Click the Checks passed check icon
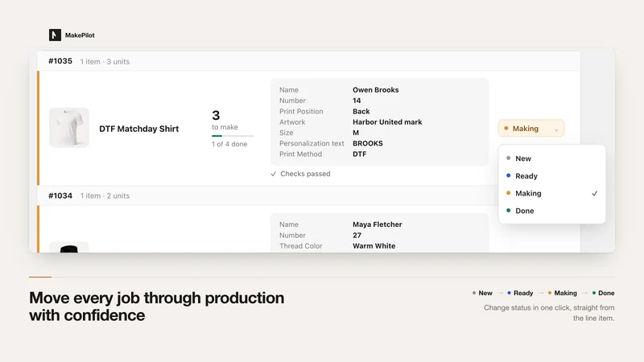This screenshot has height=362, width=644. pos(274,174)
